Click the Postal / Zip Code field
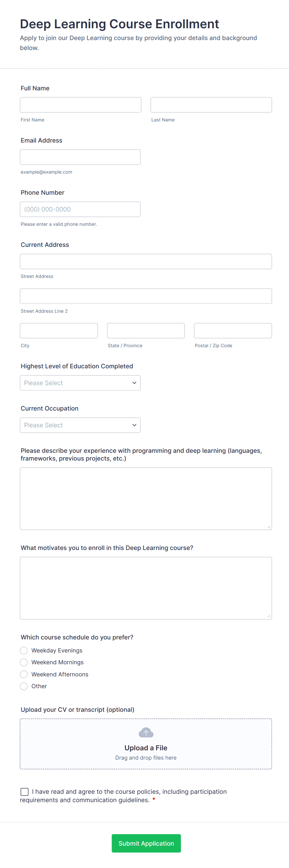The image size is (289, 868). click(233, 330)
